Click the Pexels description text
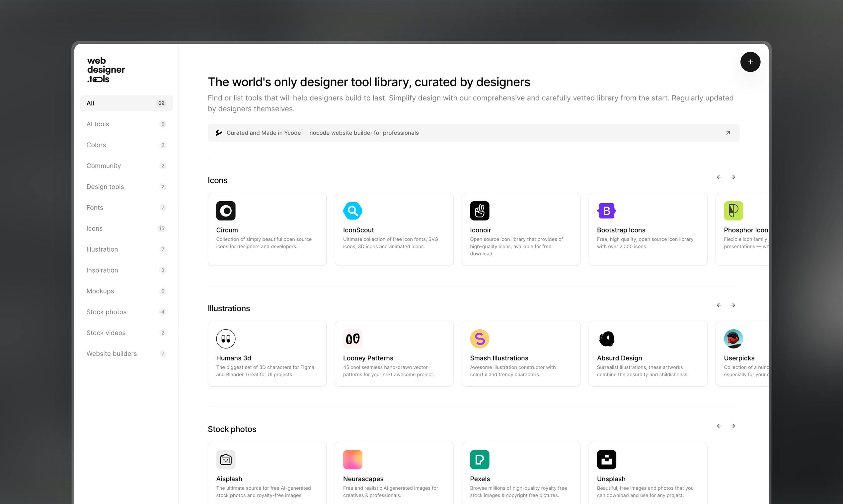Image resolution: width=843 pixels, height=504 pixels. 518,492
